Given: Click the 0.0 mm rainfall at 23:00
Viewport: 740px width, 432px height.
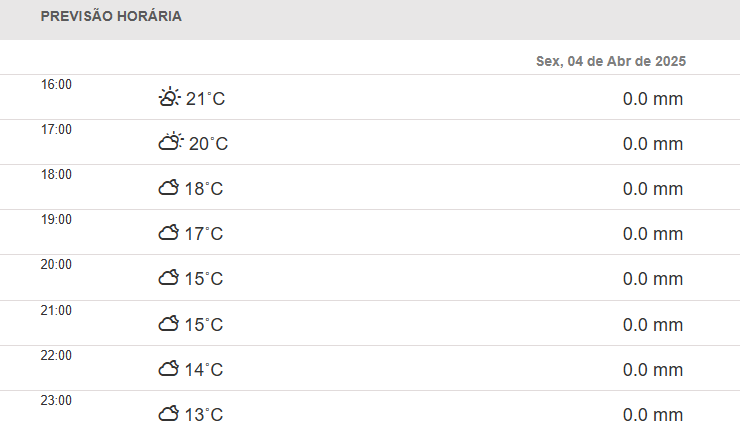Looking at the screenshot, I should point(653,415).
